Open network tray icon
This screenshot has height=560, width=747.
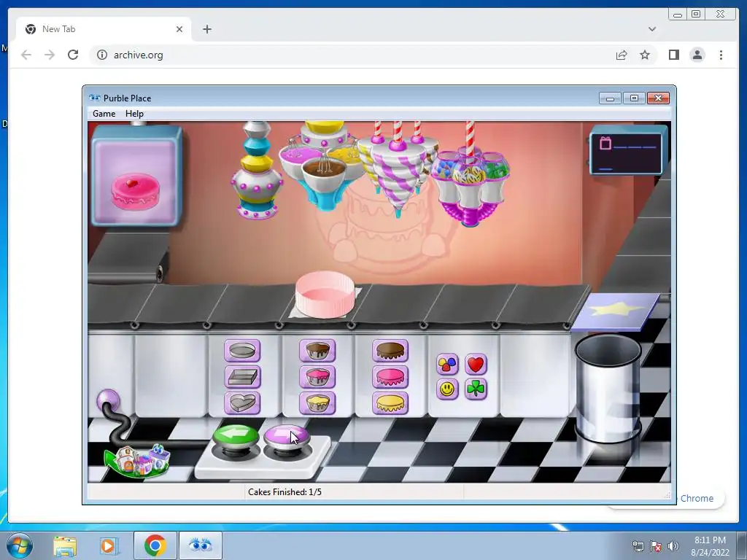pyautogui.click(x=638, y=546)
